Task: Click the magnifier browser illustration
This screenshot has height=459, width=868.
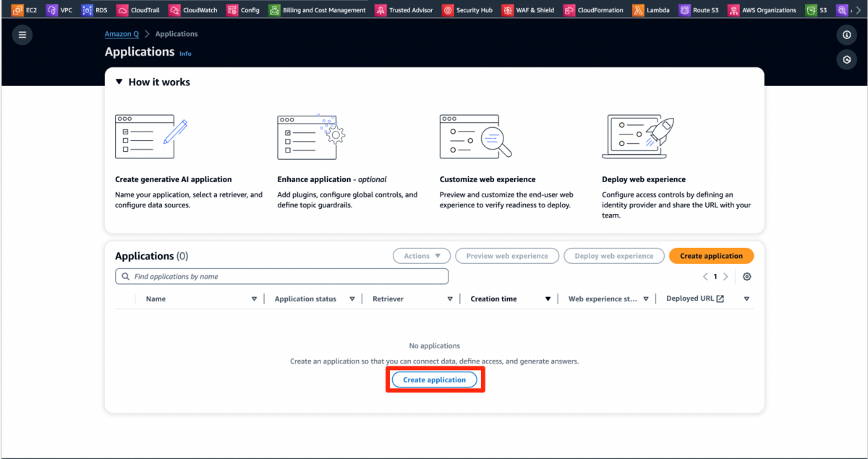Action: pyautogui.click(x=475, y=137)
